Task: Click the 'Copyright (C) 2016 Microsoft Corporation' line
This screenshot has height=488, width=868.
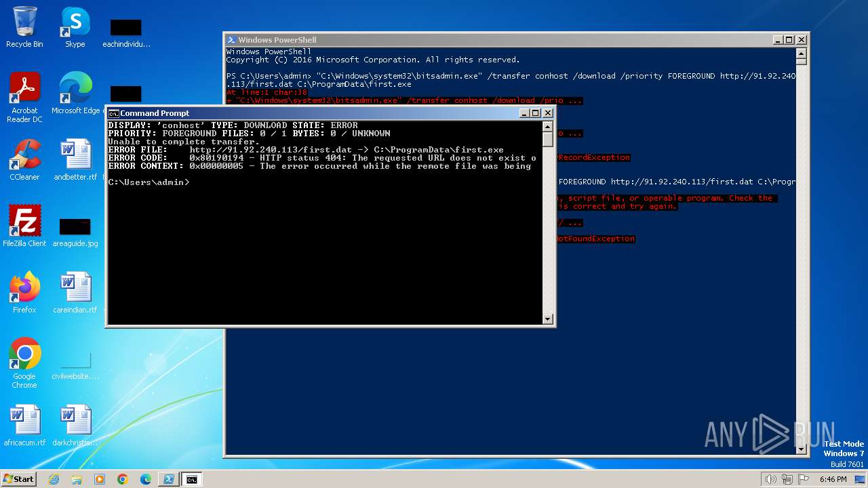Action: pyautogui.click(x=373, y=60)
